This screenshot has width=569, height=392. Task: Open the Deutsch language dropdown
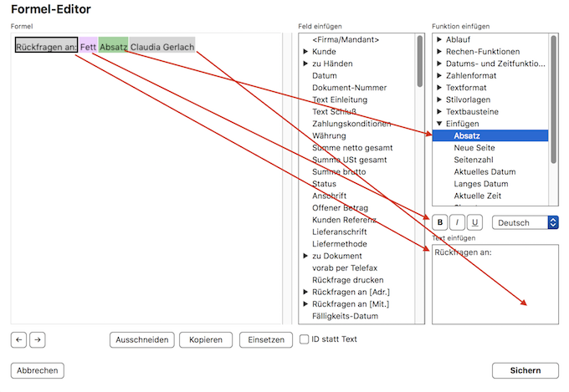point(525,222)
